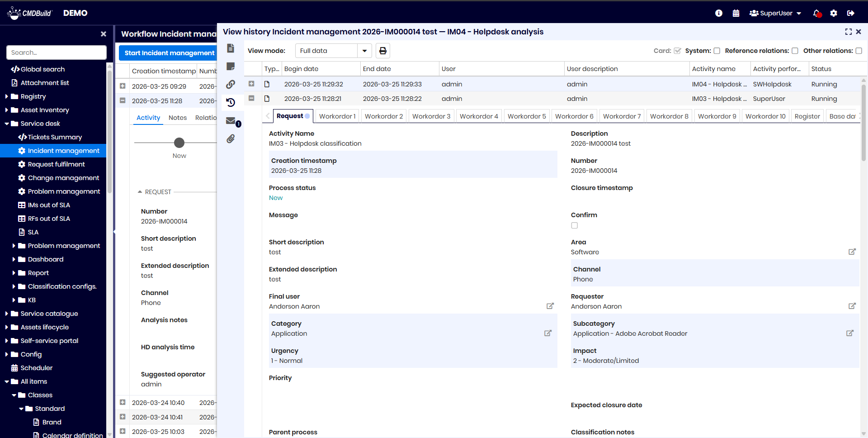Click the Start Incident management button
Image resolution: width=868 pixels, height=438 pixels.
[169, 53]
